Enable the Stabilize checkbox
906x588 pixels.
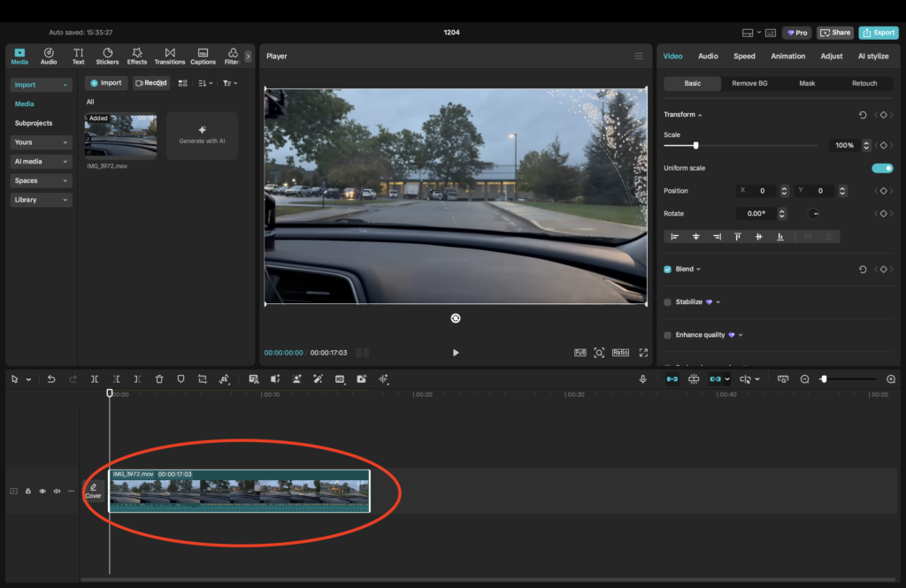666,302
